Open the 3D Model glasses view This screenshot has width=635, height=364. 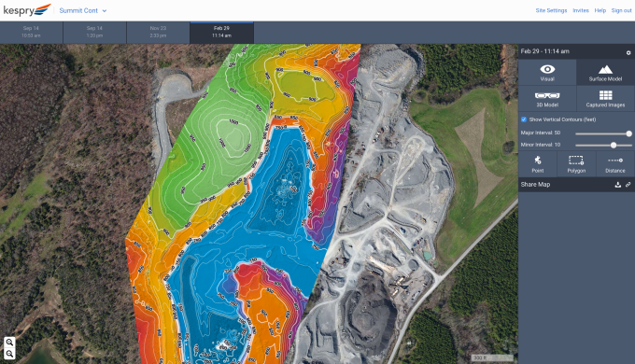[547, 98]
